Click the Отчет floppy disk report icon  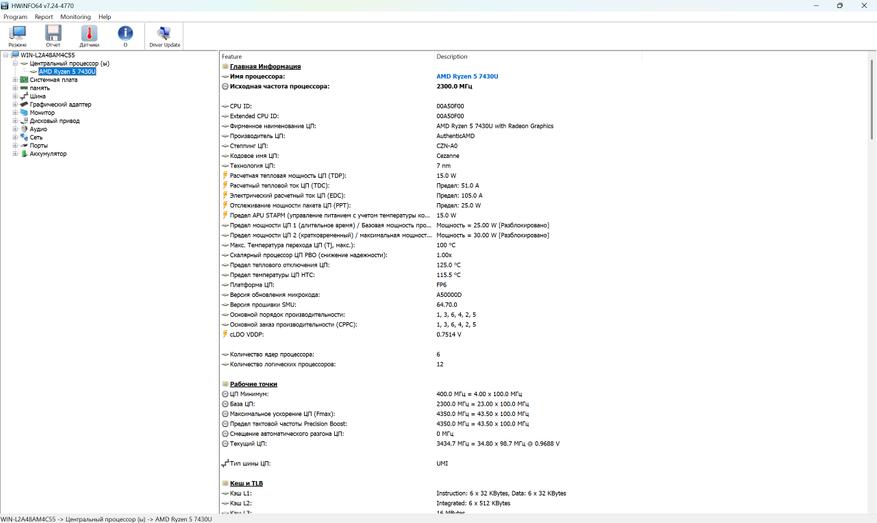tap(53, 36)
